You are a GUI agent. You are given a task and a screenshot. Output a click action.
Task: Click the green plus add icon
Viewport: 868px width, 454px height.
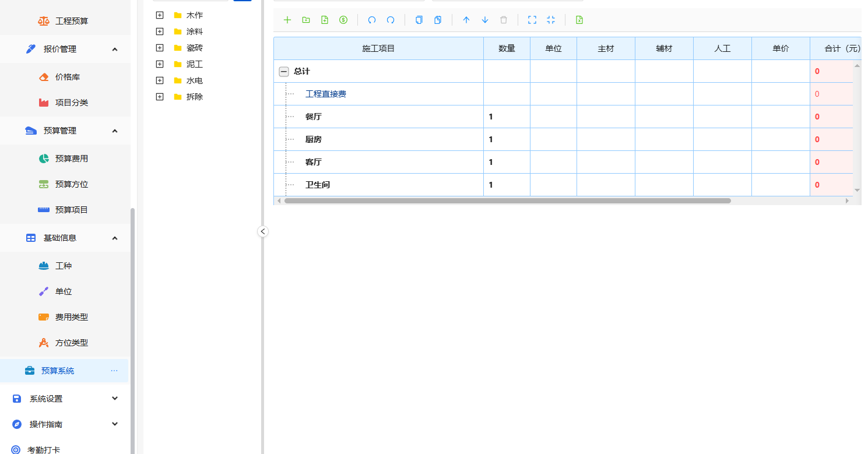click(287, 20)
